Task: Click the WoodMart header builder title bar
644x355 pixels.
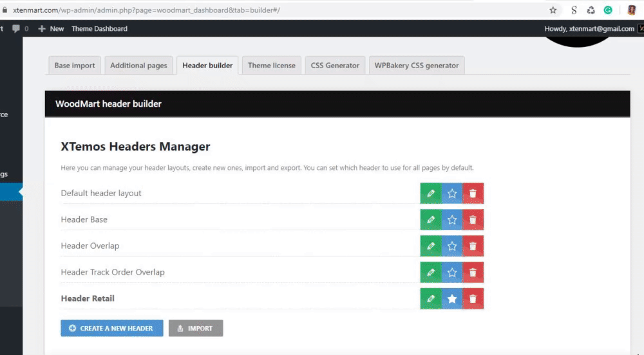Action: pos(337,104)
